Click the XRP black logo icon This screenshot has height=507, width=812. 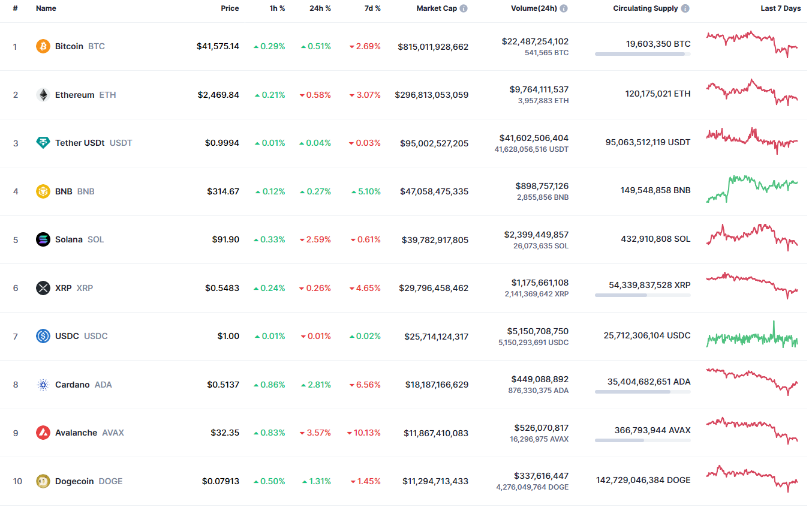[43, 288]
